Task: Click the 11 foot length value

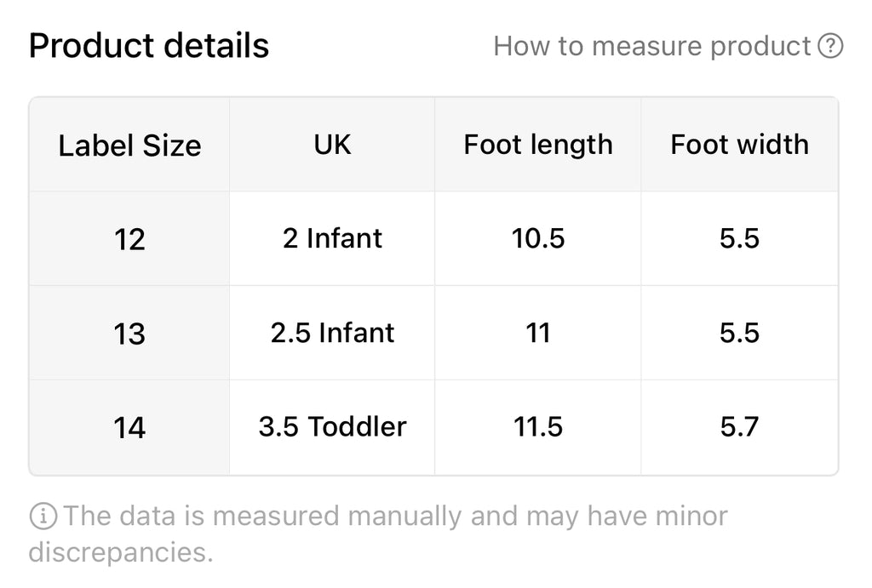Action: tap(538, 332)
